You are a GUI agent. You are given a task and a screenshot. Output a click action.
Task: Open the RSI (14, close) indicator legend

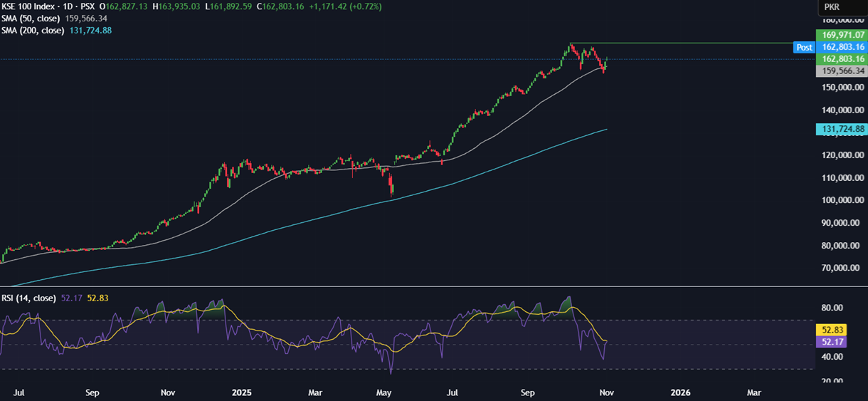28,298
